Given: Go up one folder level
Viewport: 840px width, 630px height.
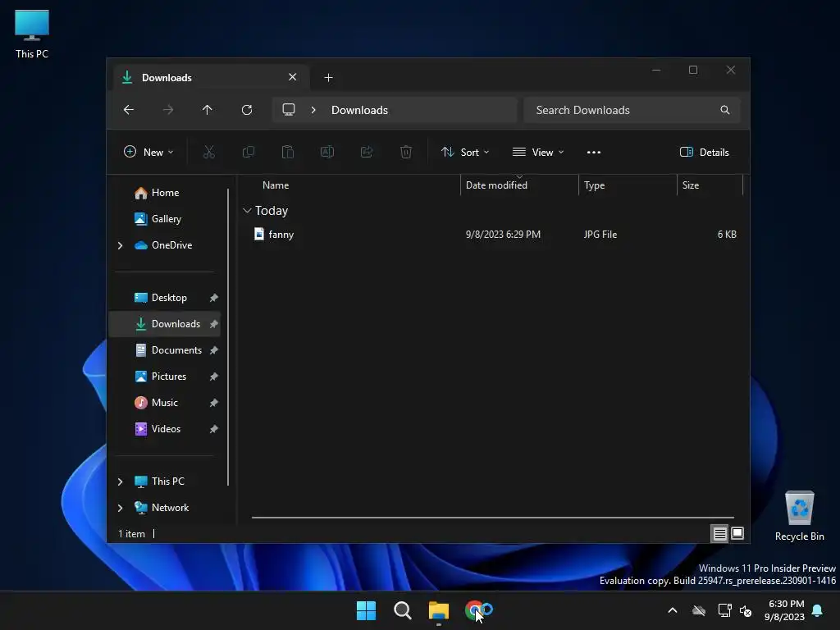Looking at the screenshot, I should (x=208, y=110).
